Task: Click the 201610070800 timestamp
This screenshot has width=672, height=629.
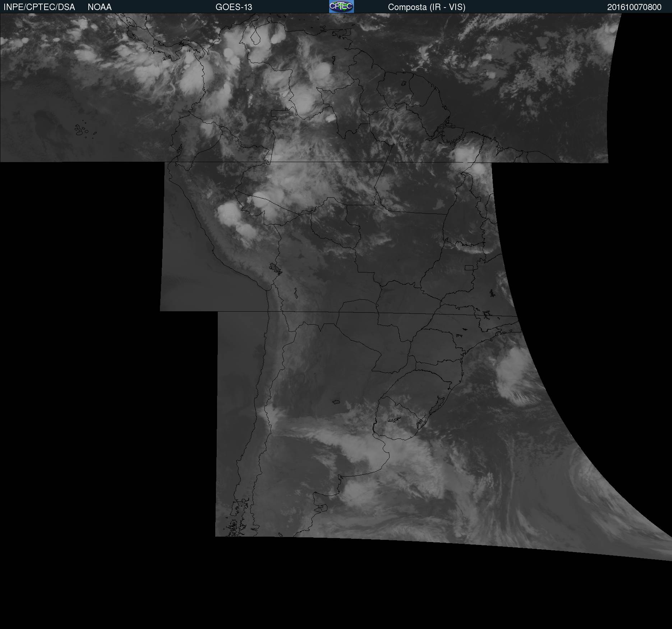Action: pyautogui.click(x=634, y=7)
